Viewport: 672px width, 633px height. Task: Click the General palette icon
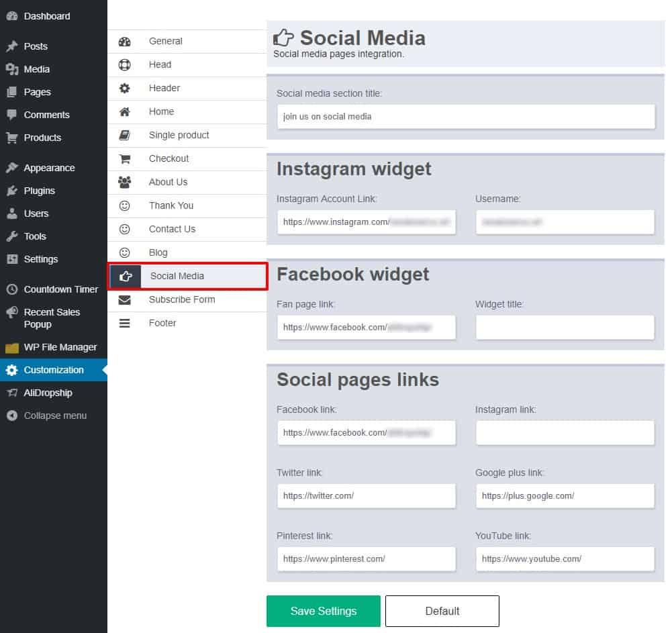[x=125, y=42]
